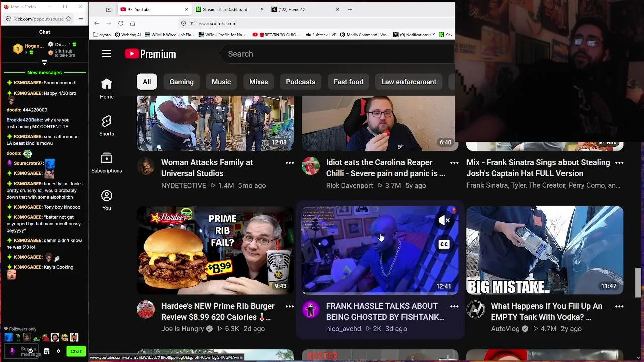Close the YouTube browser tab
Viewport: 644px width, 362px height.
(x=187, y=9)
